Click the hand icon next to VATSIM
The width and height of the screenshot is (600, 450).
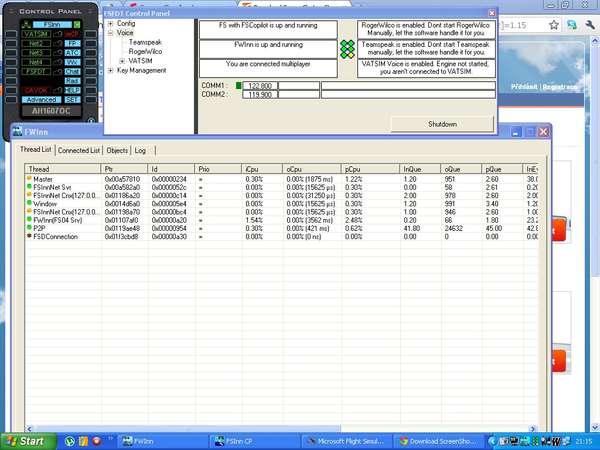click(x=57, y=34)
